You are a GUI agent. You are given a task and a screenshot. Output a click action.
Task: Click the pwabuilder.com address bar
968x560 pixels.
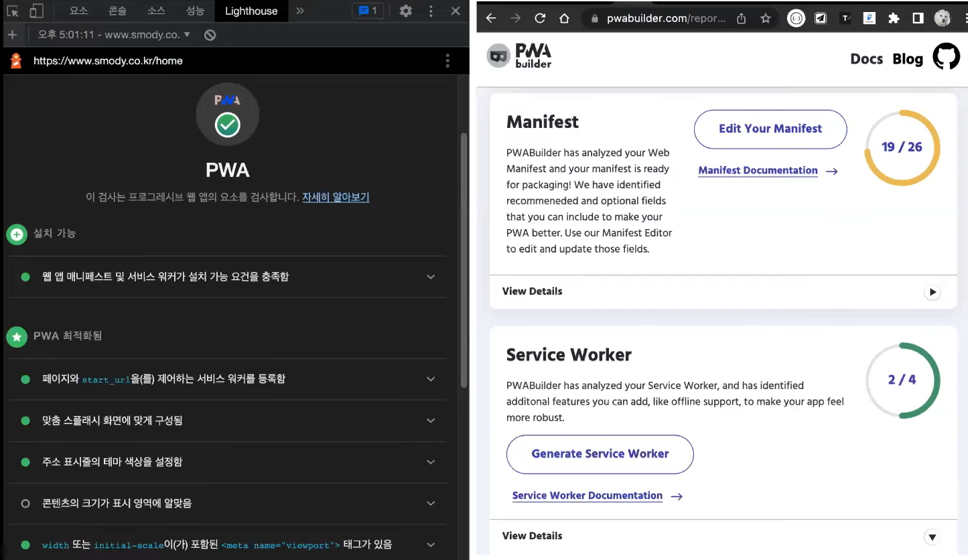point(666,19)
